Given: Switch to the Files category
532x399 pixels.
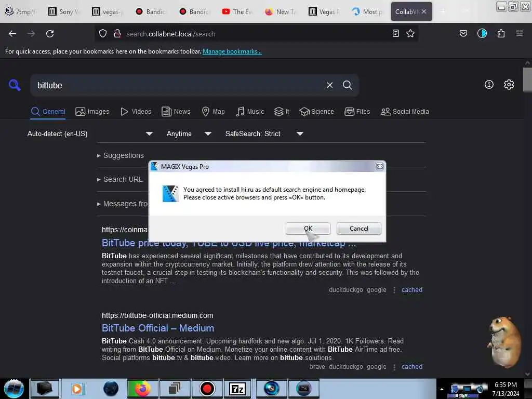Looking at the screenshot, I should coord(357,112).
